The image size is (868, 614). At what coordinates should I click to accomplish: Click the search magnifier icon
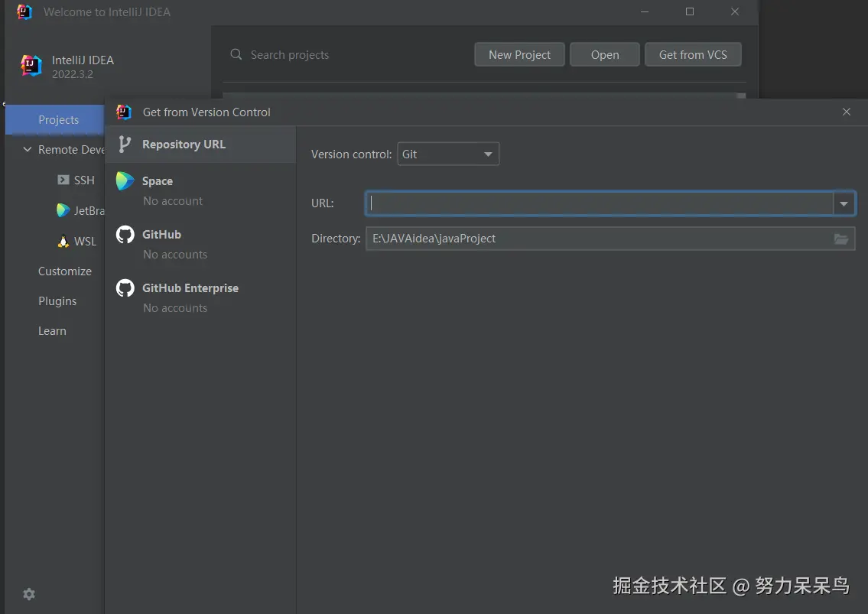(236, 54)
